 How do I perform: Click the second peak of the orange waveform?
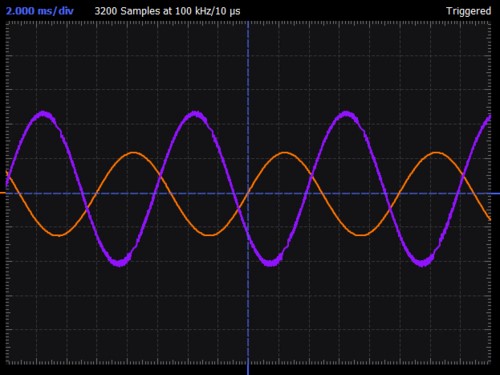284,153
